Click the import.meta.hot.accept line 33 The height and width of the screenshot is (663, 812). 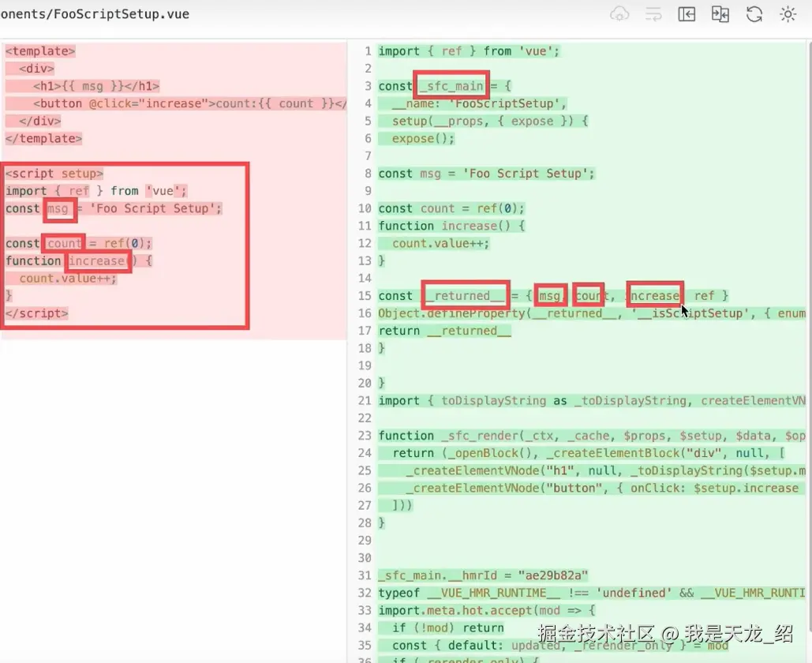coord(487,611)
